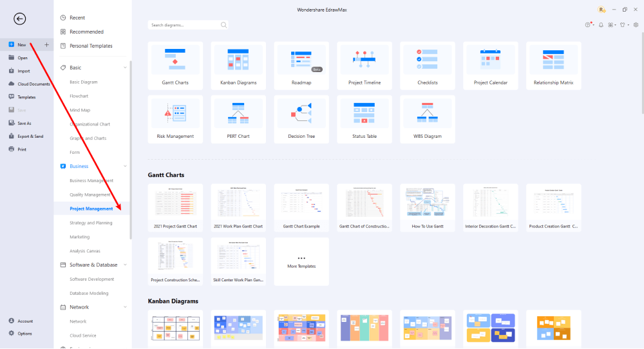Open 2021 Project Gantt Chart template
Image resolution: width=644 pixels, height=349 pixels.
pos(175,208)
